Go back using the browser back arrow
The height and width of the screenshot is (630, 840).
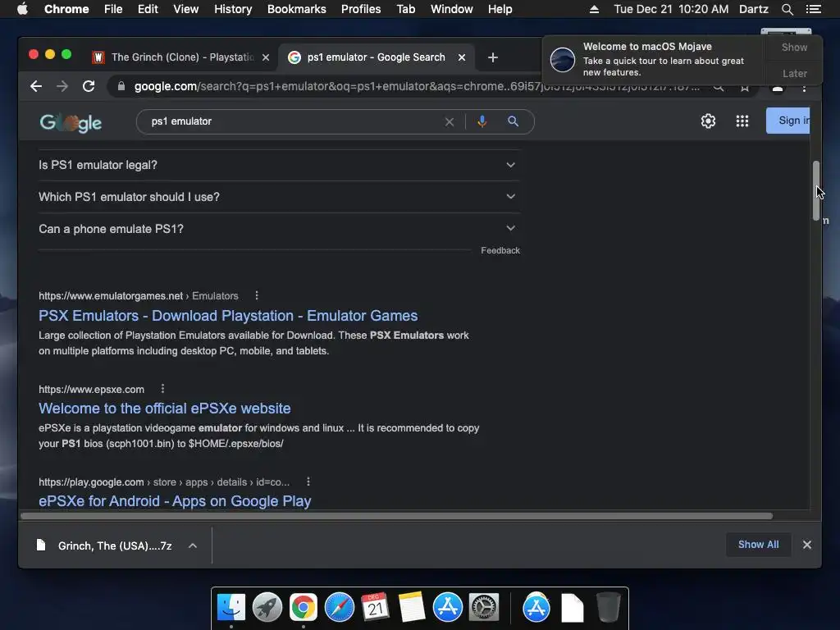(36, 86)
